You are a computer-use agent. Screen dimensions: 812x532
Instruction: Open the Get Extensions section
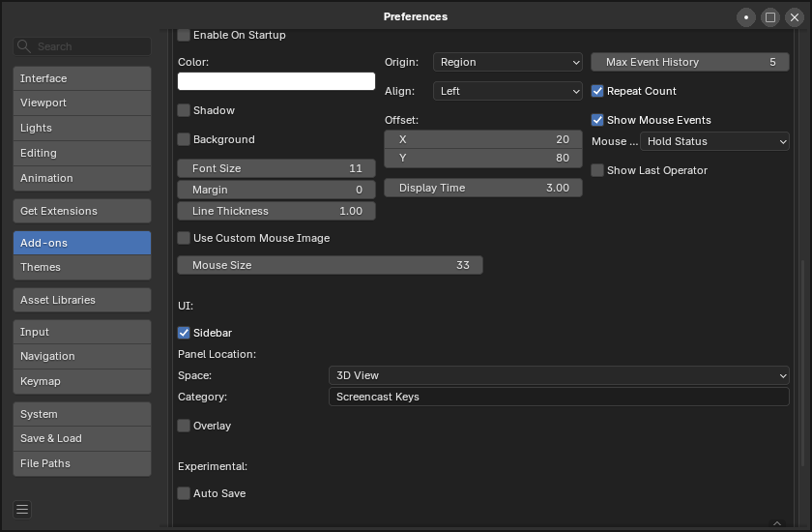pos(82,211)
